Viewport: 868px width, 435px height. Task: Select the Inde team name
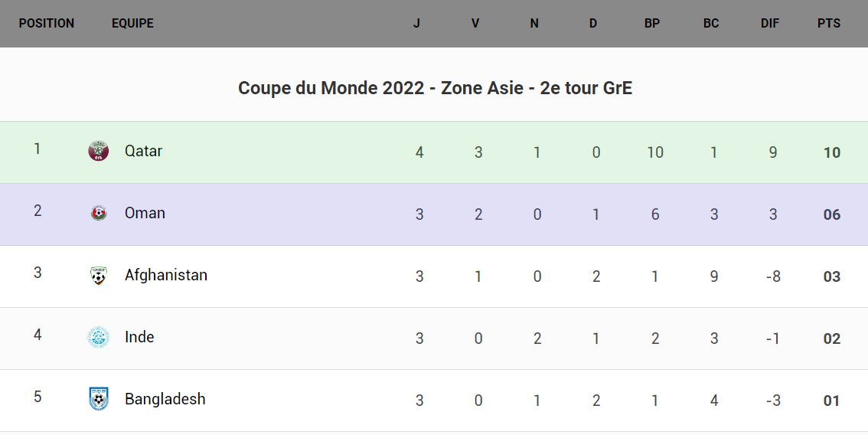139,337
